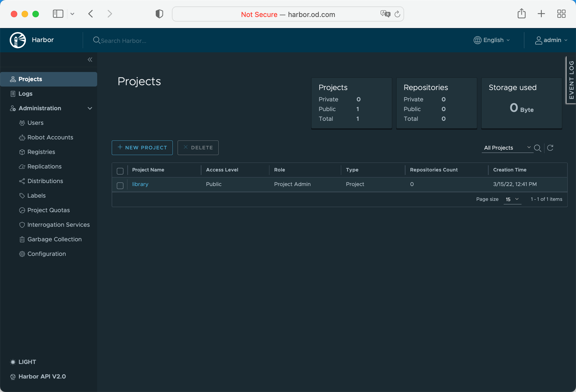
Task: Collapse the sidebar with double-chevron icon
Action: [x=90, y=60]
